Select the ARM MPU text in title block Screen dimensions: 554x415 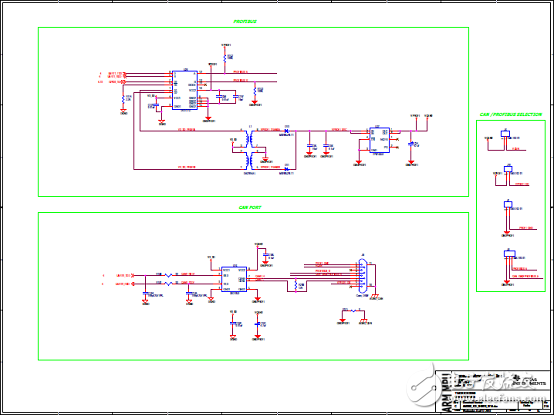447,392
